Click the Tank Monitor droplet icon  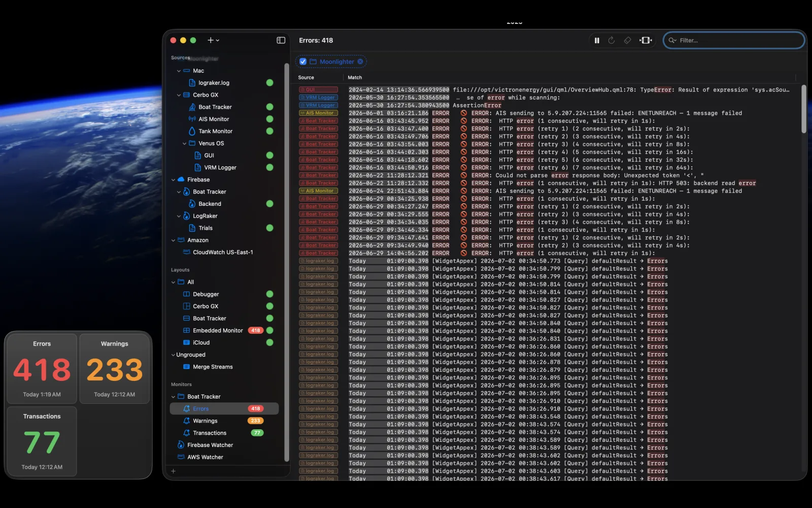(x=192, y=131)
